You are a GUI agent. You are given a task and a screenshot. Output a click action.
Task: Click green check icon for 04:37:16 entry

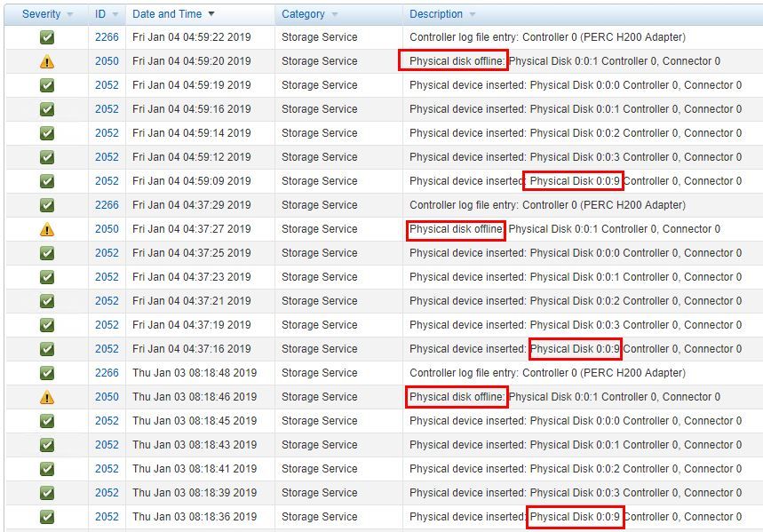[47, 349]
